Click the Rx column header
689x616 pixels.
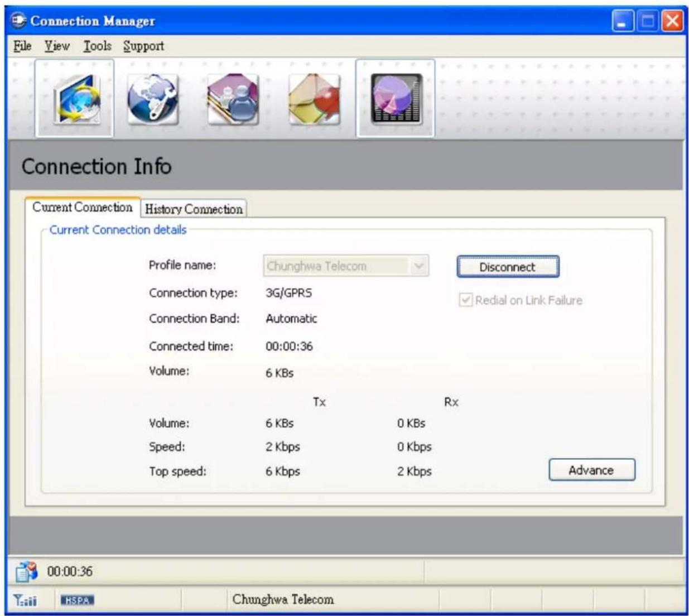point(451,402)
